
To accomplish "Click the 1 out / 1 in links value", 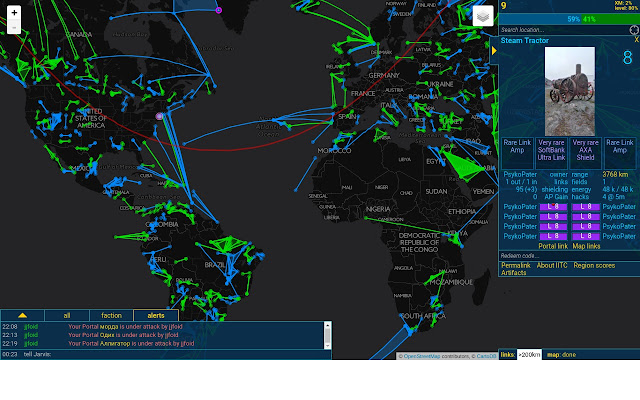I will [x=521, y=182].
